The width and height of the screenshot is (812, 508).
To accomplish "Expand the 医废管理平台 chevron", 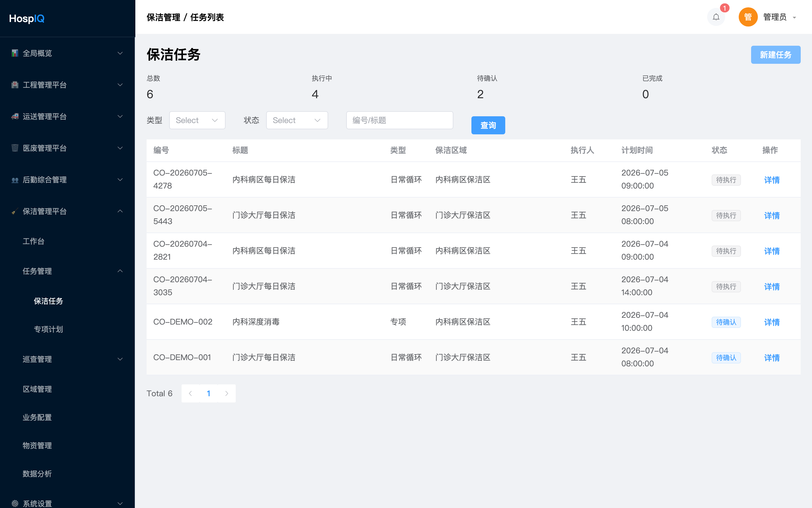I will click(120, 148).
